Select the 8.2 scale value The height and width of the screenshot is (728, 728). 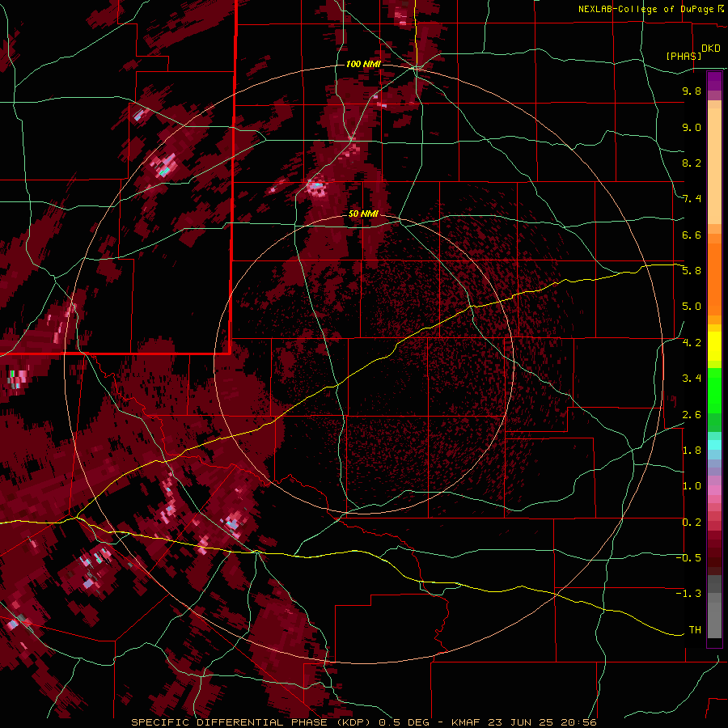point(692,163)
